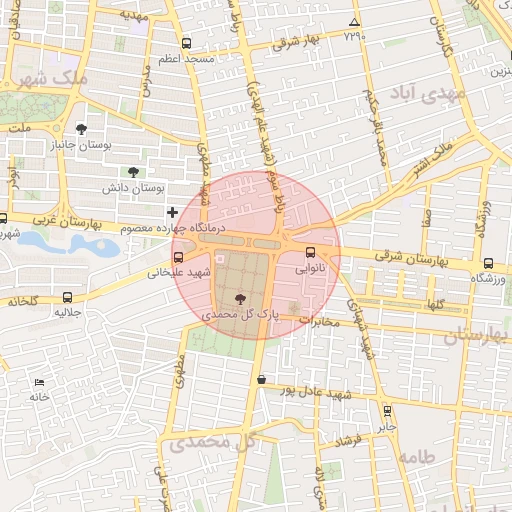Click the tree icon of پارک گل محمدی
Viewport: 512px width, 512px height.
click(240, 299)
